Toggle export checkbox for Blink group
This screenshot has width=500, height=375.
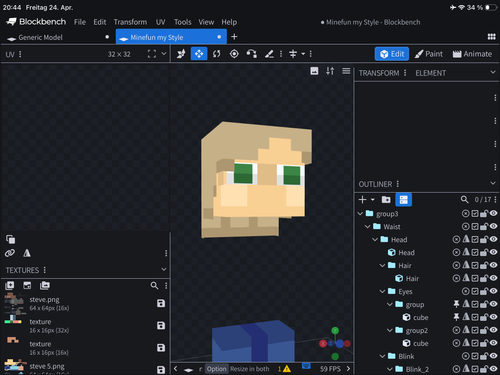coord(475,356)
